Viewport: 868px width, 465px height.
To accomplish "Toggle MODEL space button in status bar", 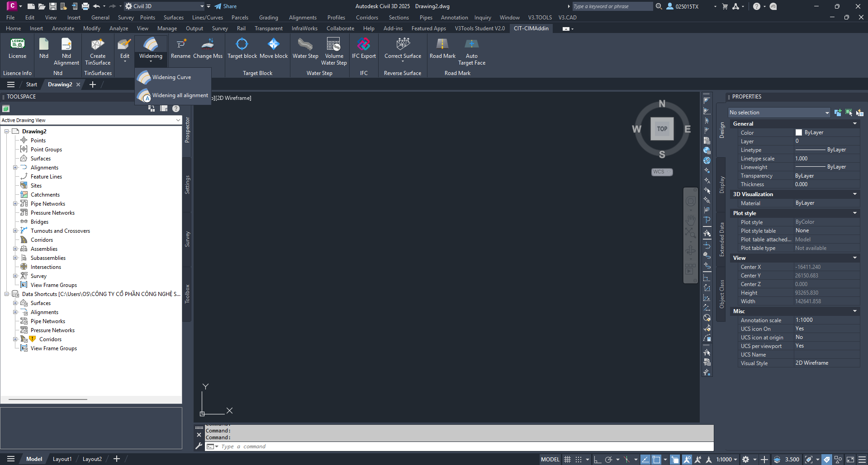I will tap(550, 459).
